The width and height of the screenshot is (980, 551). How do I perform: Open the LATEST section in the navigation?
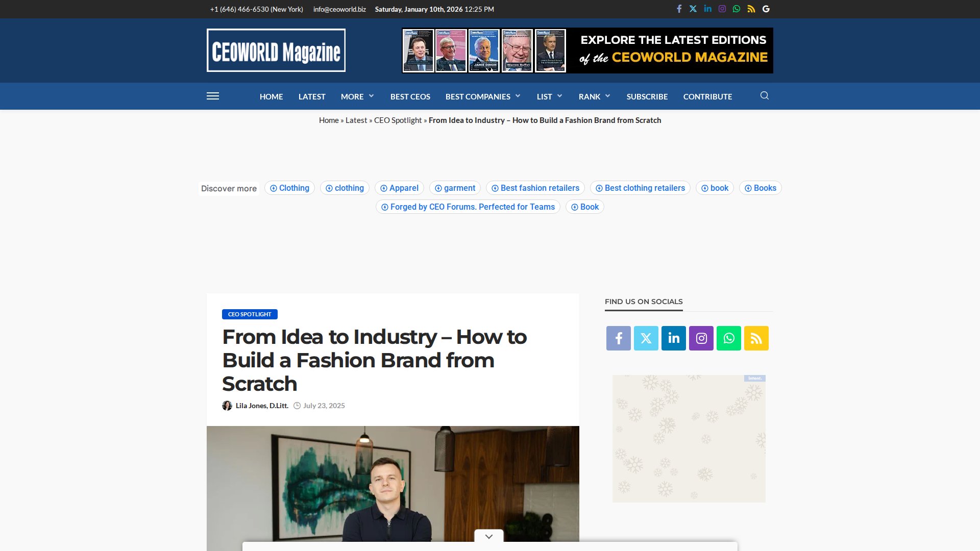(312, 96)
